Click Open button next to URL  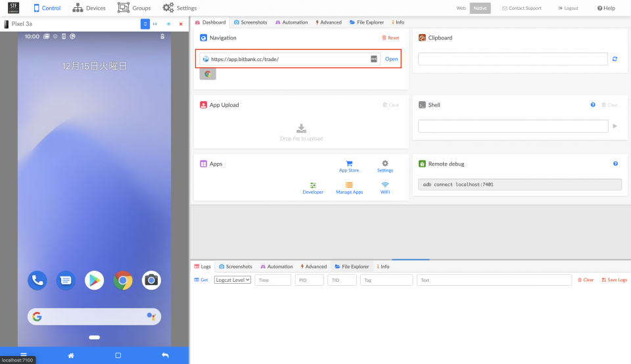coord(391,59)
